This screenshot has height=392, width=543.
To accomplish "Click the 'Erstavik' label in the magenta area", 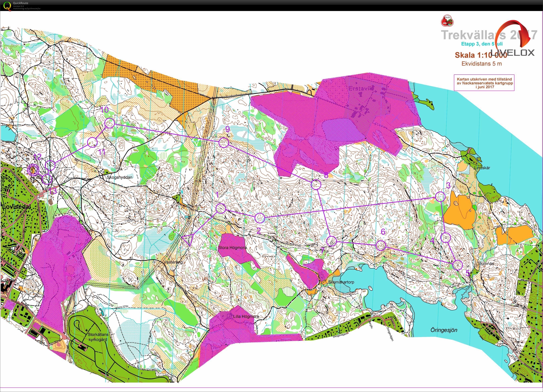I will pyautogui.click(x=361, y=88).
